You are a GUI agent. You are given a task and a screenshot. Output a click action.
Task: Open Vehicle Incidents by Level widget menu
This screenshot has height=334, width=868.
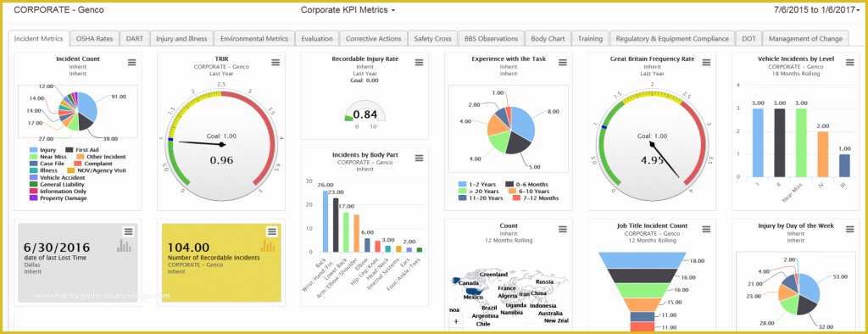849,63
